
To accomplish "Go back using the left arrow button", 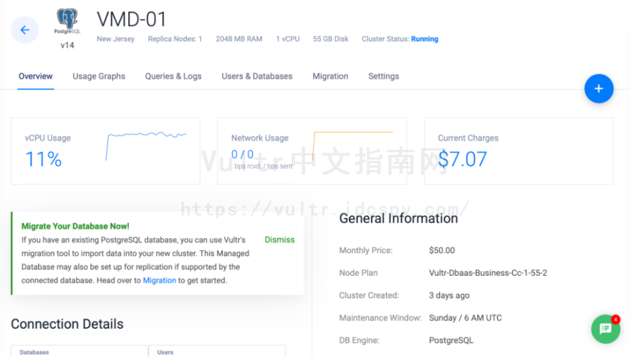I will (25, 30).
